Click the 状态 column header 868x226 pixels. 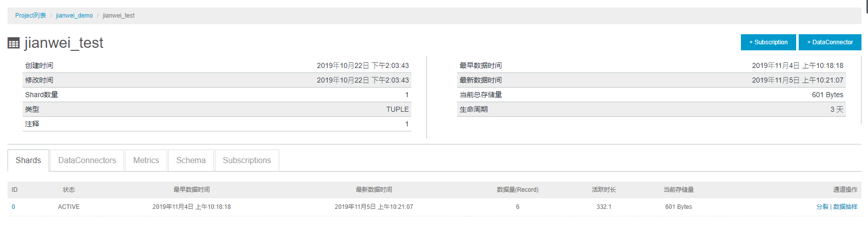[69, 190]
